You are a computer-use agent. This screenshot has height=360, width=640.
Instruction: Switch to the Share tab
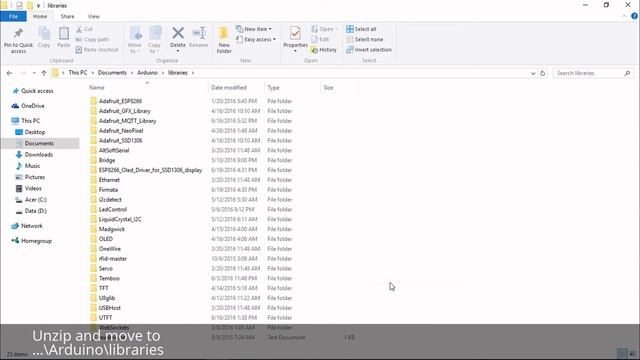pyautogui.click(x=67, y=16)
